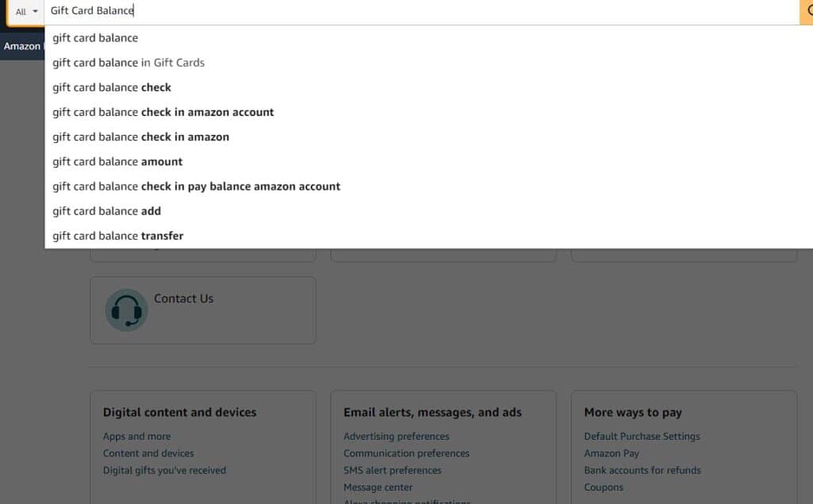This screenshot has width=813, height=504.
Task: Open the Amazon Pay link
Action: tap(611, 453)
